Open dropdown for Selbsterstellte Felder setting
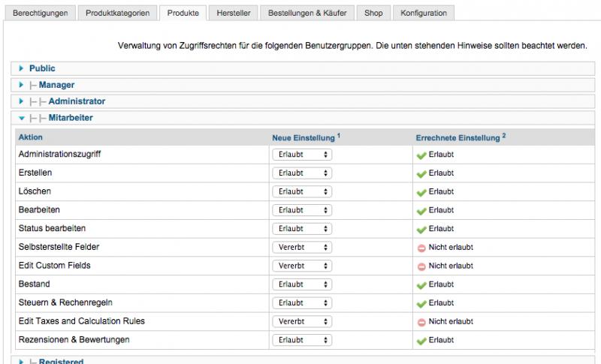 coord(302,247)
